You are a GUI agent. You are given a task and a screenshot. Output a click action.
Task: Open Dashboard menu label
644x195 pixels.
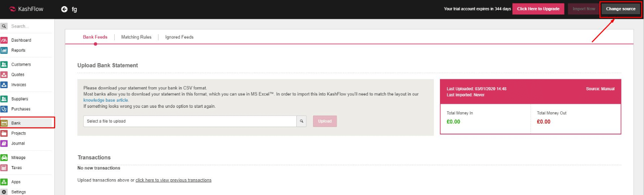(21, 40)
